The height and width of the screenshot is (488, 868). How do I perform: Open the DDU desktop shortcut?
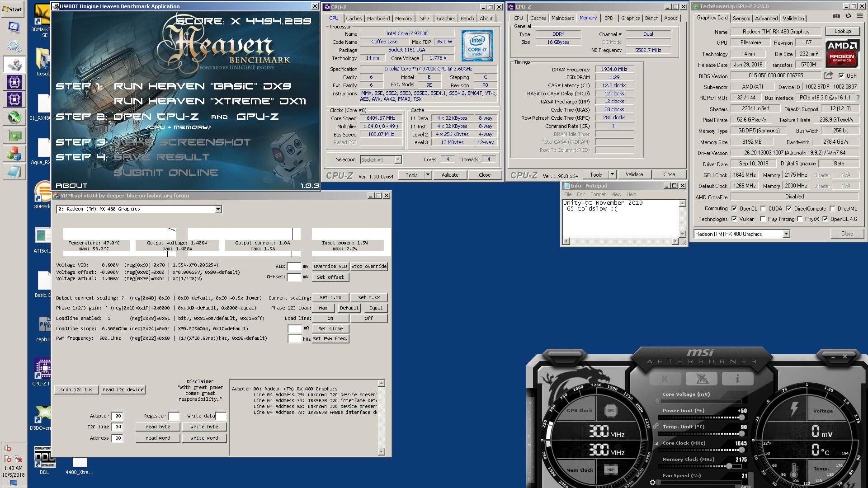[44, 460]
